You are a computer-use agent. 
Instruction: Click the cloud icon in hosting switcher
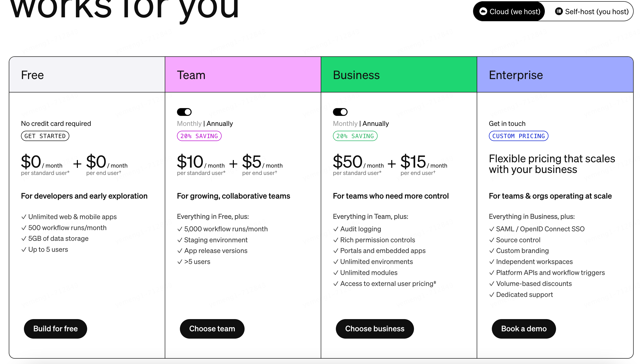483,11
